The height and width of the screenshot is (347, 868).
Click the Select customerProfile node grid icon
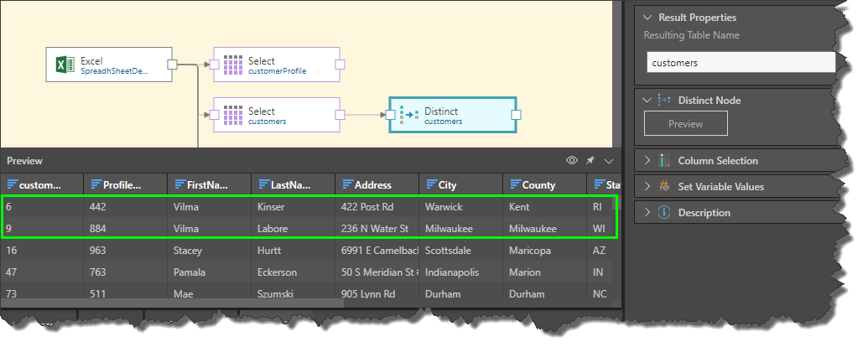tap(232, 65)
